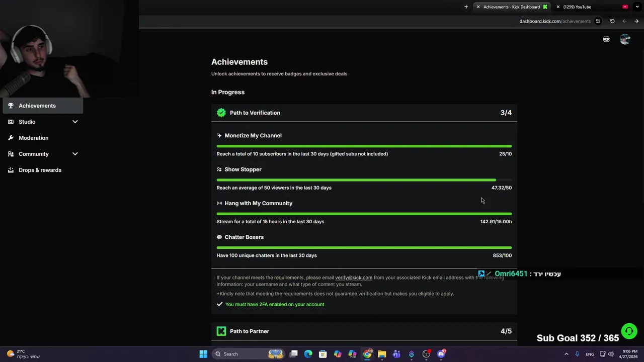
Task: Click the 853/100 chatters value
Action: click(x=502, y=255)
